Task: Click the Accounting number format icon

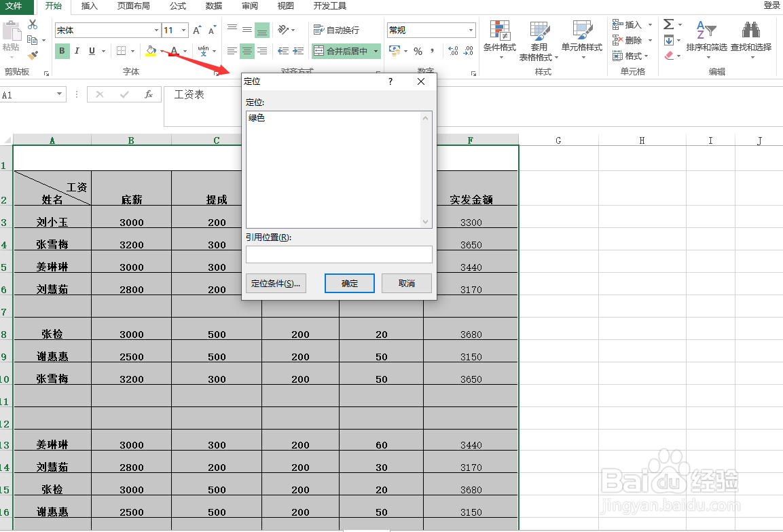Action: [395, 51]
